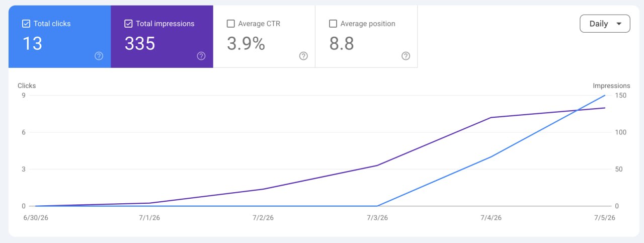Select the Average CTR 3.9% card
This screenshot has width=644, height=243.
click(x=264, y=37)
